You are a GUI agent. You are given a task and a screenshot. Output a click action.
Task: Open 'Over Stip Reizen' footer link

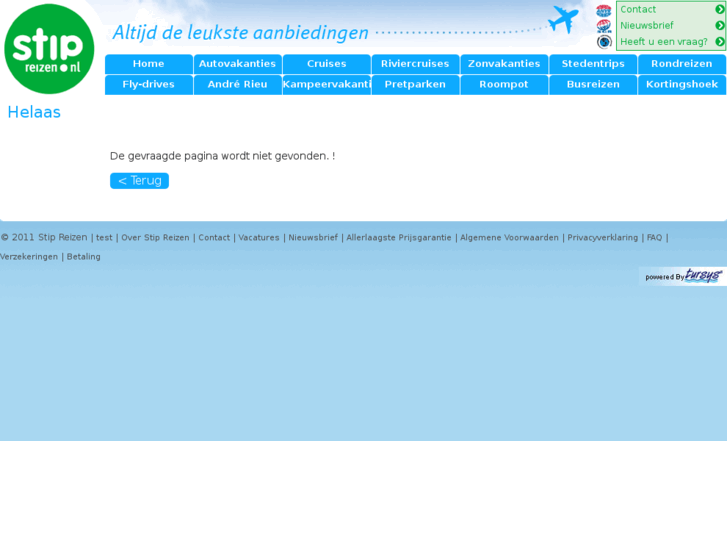click(155, 238)
